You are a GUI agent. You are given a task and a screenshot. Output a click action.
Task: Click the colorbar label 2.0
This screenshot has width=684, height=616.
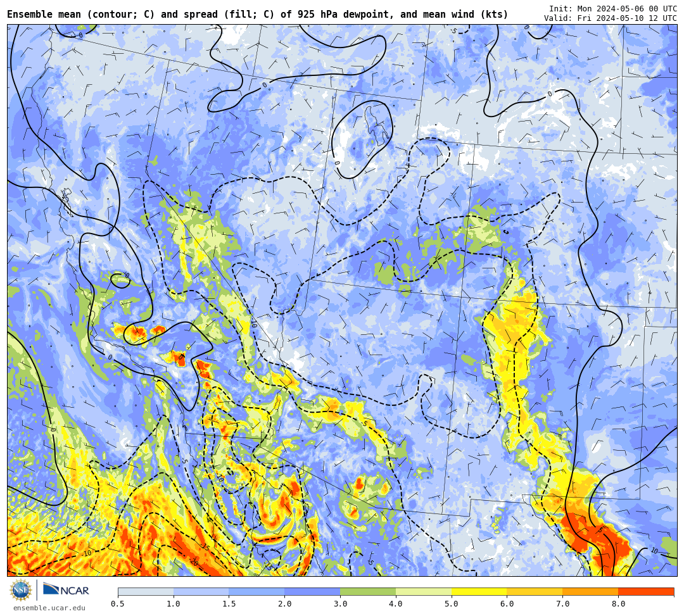[285, 604]
